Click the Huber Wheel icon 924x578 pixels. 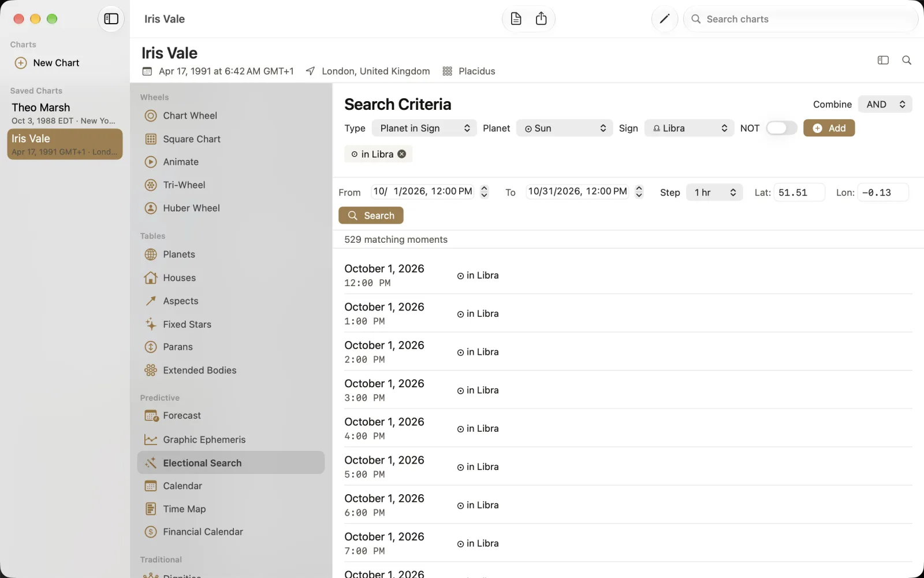pos(151,208)
